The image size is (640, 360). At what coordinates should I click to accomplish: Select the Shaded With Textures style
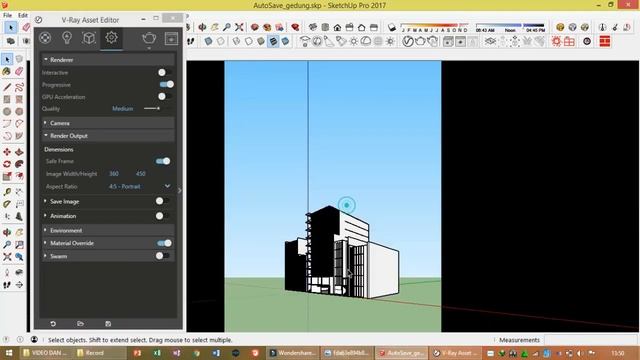(273, 41)
